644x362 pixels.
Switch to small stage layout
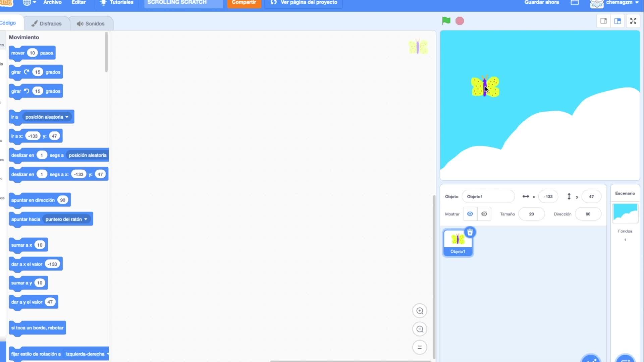tap(603, 21)
